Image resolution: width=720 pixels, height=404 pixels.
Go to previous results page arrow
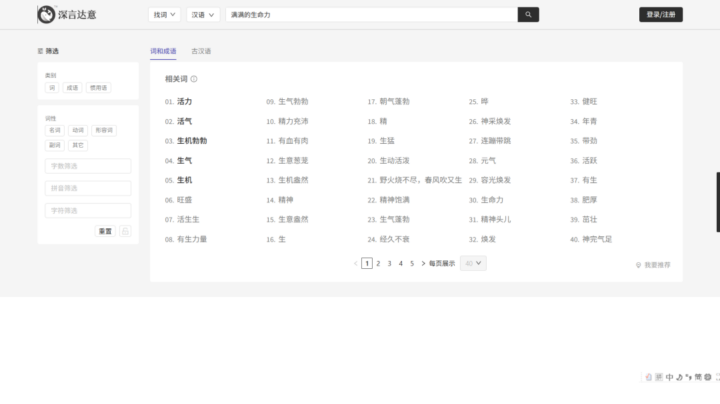(355, 264)
